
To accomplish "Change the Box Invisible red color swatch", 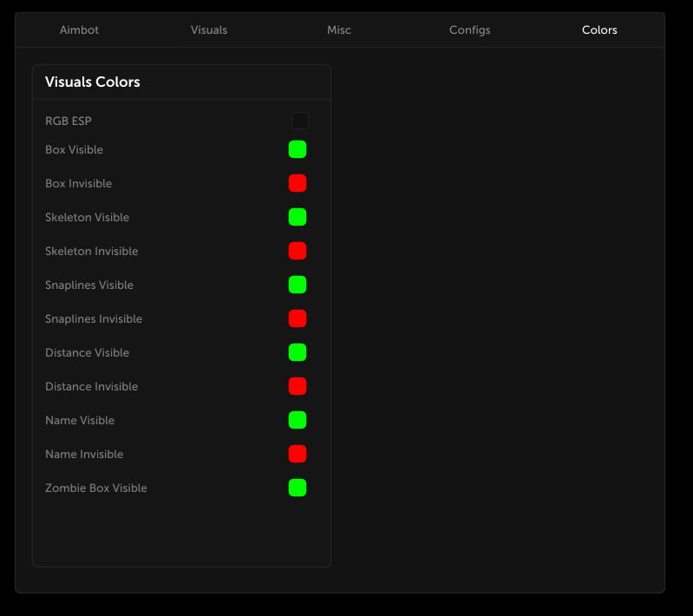I will pos(297,183).
